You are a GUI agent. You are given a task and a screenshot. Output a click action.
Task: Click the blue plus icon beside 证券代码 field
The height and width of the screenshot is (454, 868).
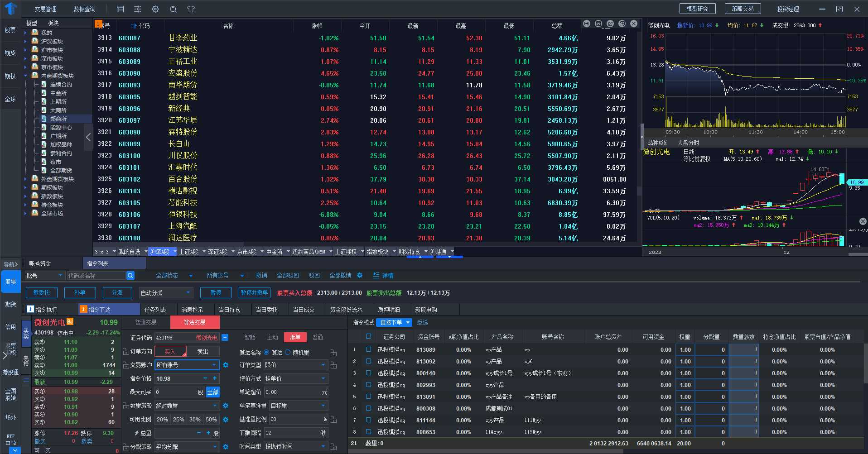click(x=225, y=337)
